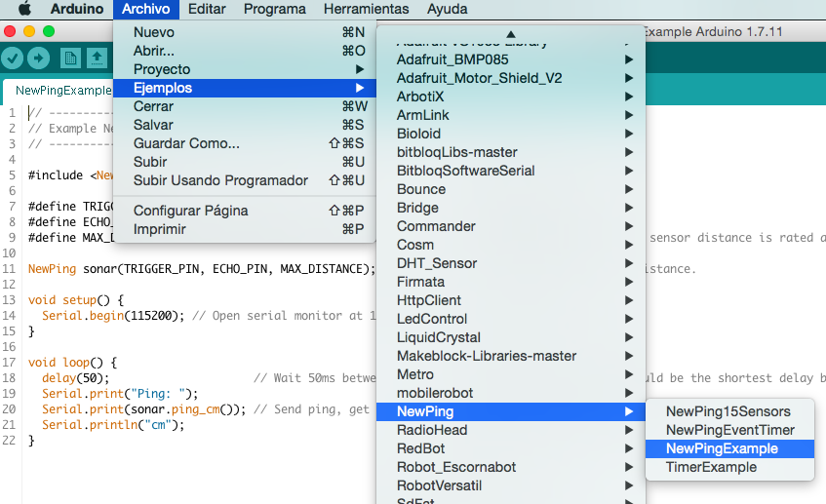Open the Apple menu
The height and width of the screenshot is (504, 826).
(x=24, y=9)
